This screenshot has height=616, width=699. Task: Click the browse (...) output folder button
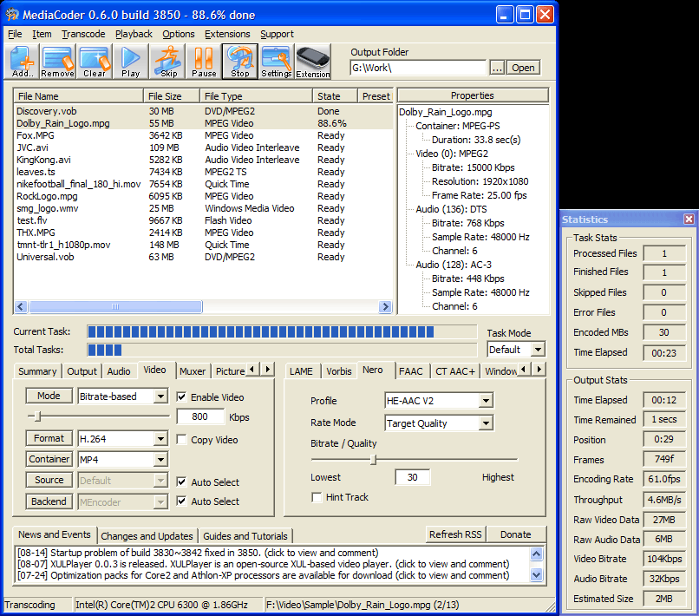497,68
